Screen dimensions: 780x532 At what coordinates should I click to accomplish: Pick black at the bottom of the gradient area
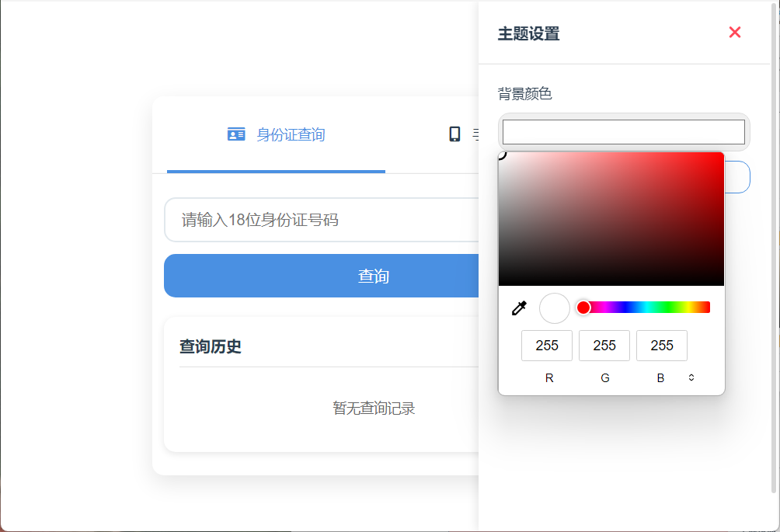[x=611, y=283]
